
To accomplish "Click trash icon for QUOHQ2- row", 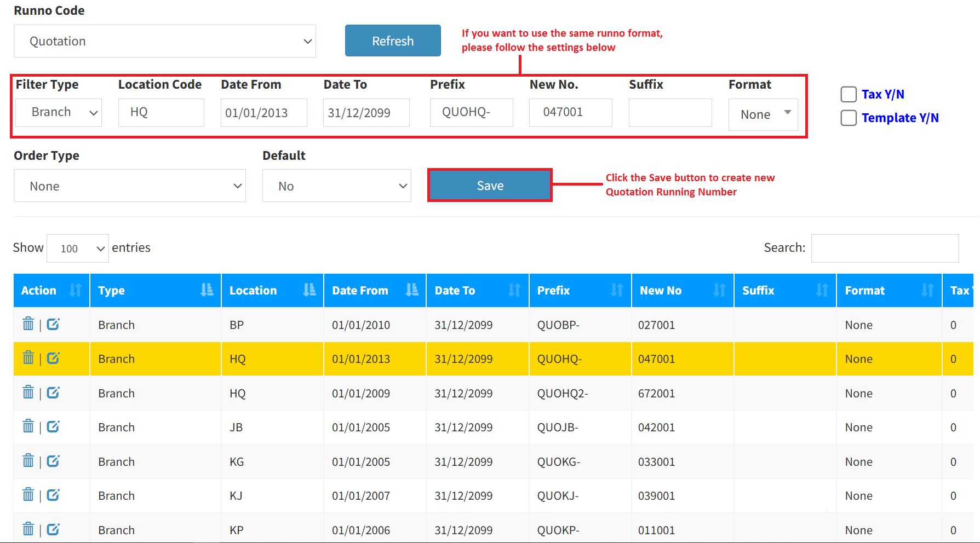I will coord(28,392).
